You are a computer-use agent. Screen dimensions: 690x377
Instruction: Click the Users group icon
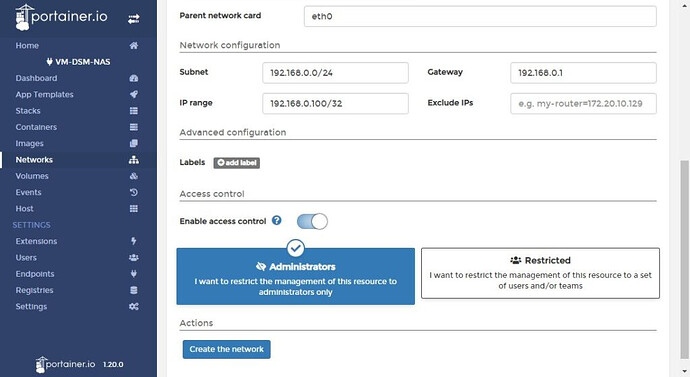pos(134,257)
